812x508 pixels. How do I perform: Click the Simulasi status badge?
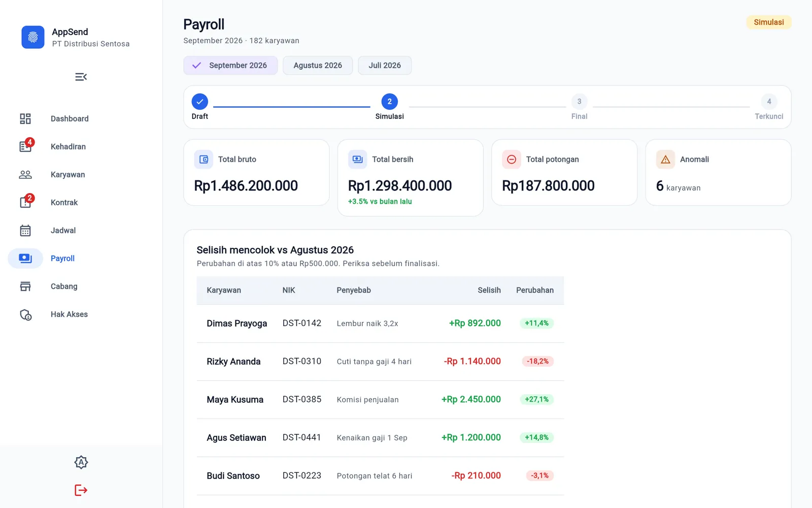click(x=769, y=22)
